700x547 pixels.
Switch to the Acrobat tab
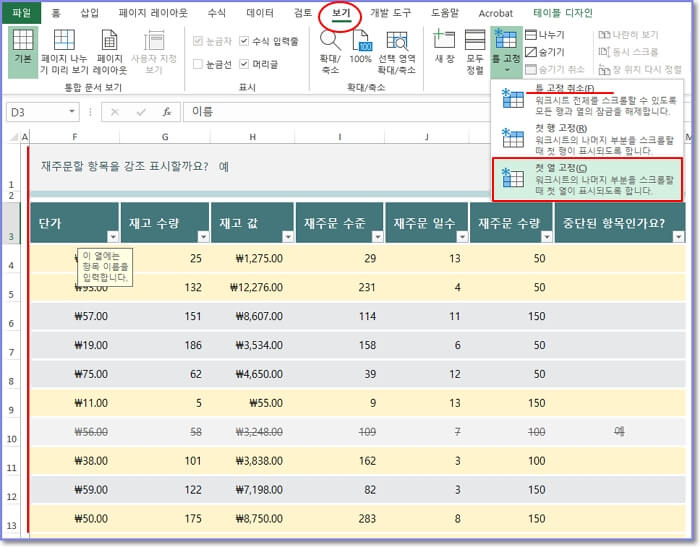click(496, 13)
